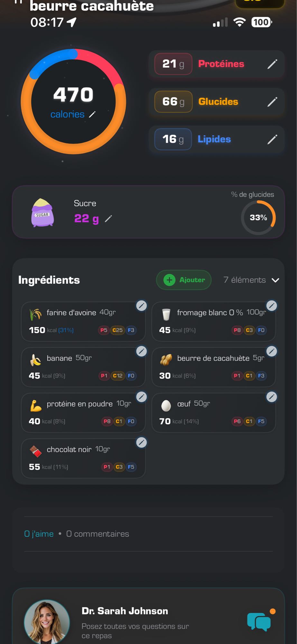Collapse the 7 éléments ingredient list

[275, 280]
